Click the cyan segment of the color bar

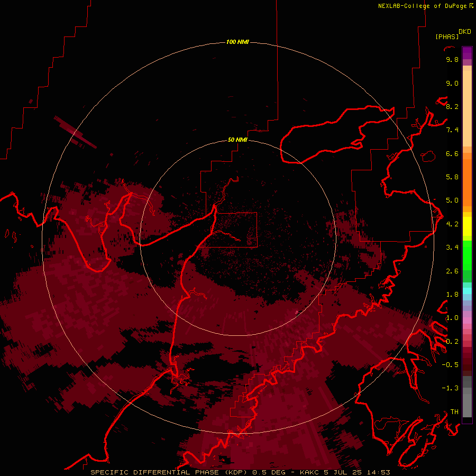(x=467, y=291)
